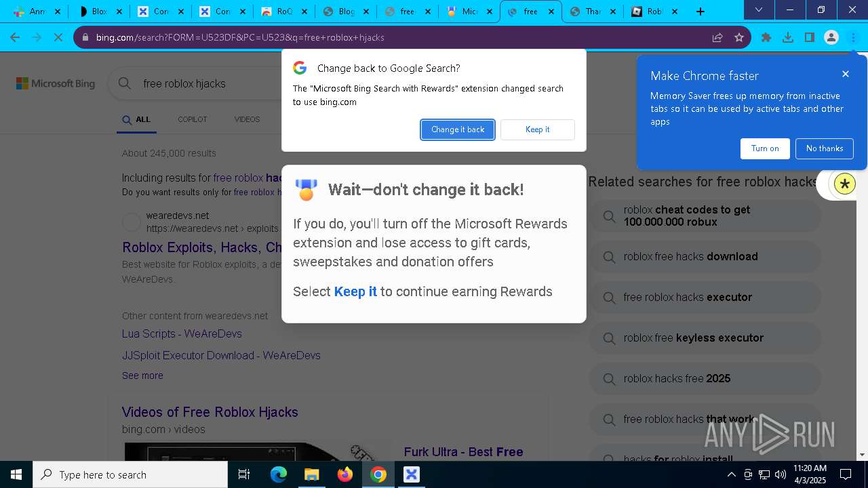Open Videos of Free Roblox Hjacks heading

pos(210,412)
